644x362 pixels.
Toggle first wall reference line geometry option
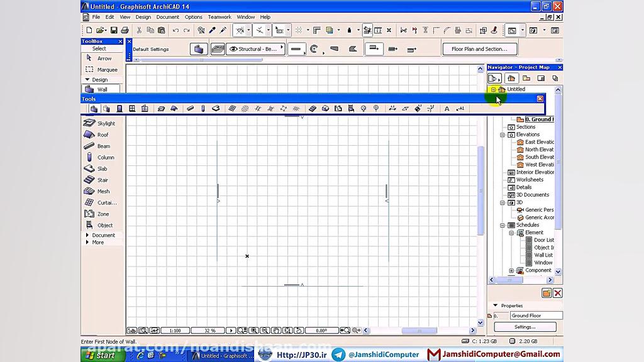coord(374,49)
